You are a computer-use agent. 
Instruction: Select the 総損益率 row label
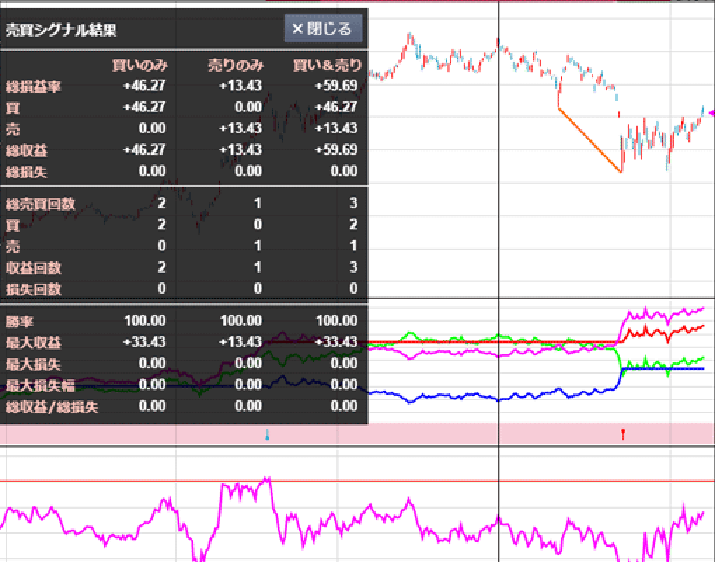(x=34, y=86)
